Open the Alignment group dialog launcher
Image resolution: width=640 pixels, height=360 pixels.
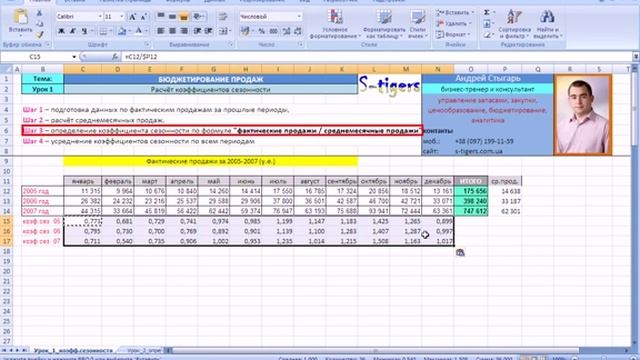click(231, 44)
